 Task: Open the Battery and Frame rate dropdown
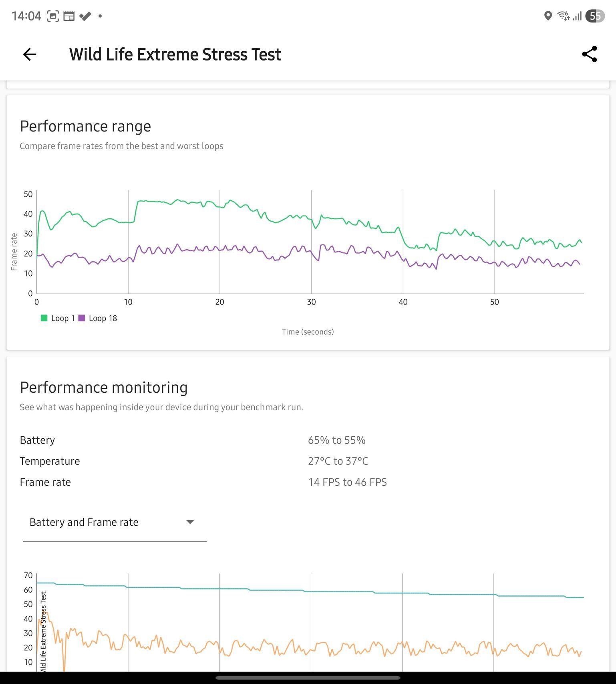click(114, 522)
